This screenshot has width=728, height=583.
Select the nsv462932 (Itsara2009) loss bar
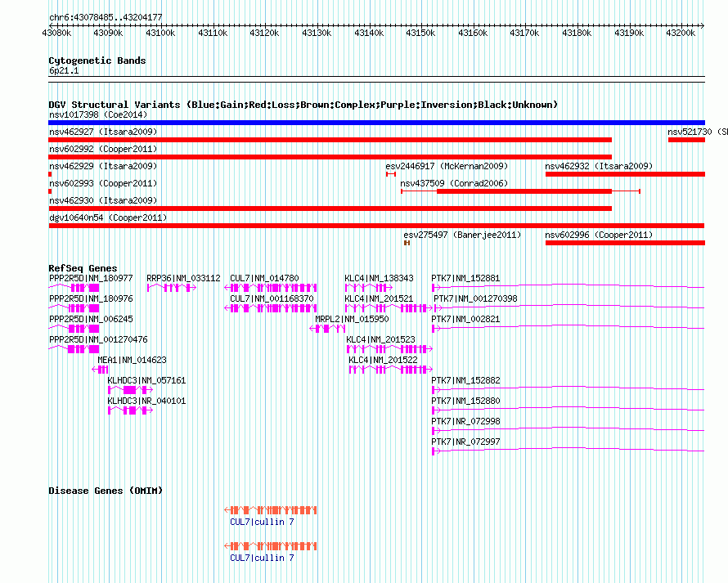(x=626, y=174)
